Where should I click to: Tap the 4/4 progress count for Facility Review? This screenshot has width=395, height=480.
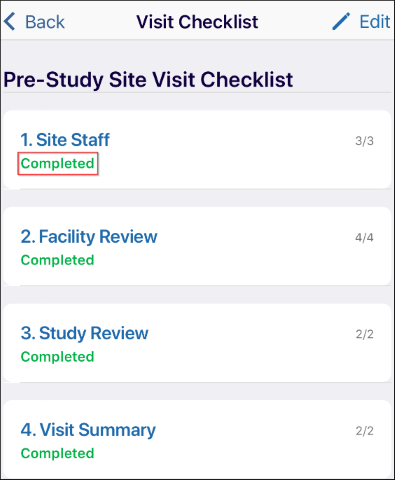[x=364, y=238]
